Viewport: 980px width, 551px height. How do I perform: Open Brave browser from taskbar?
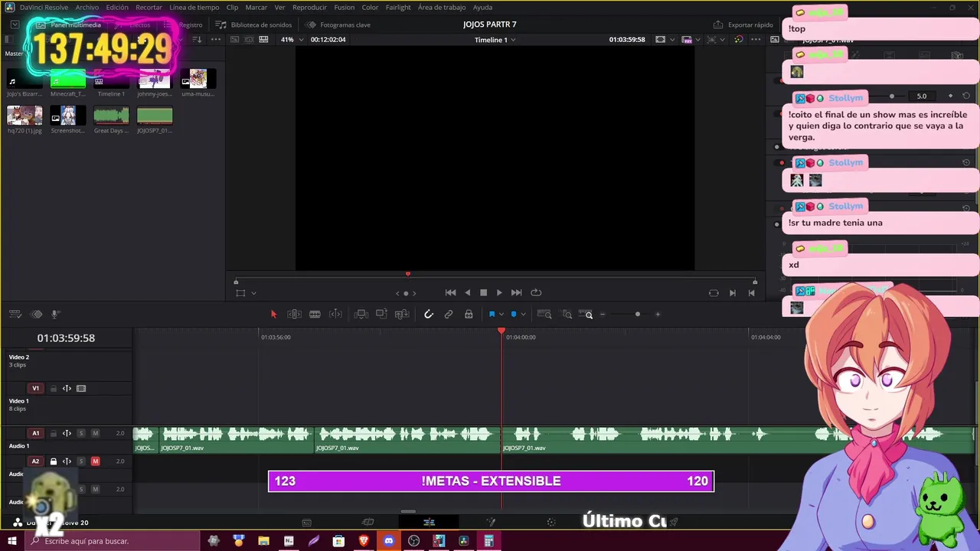click(364, 541)
